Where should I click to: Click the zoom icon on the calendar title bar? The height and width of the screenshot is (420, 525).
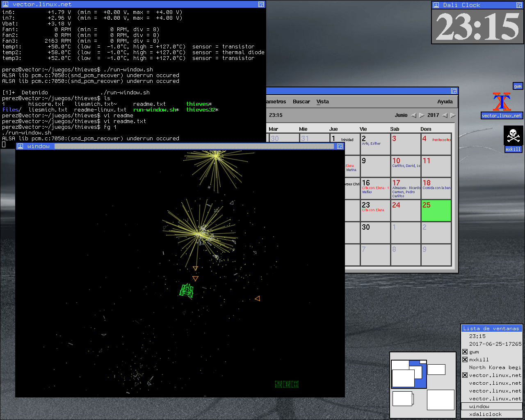tap(454, 91)
